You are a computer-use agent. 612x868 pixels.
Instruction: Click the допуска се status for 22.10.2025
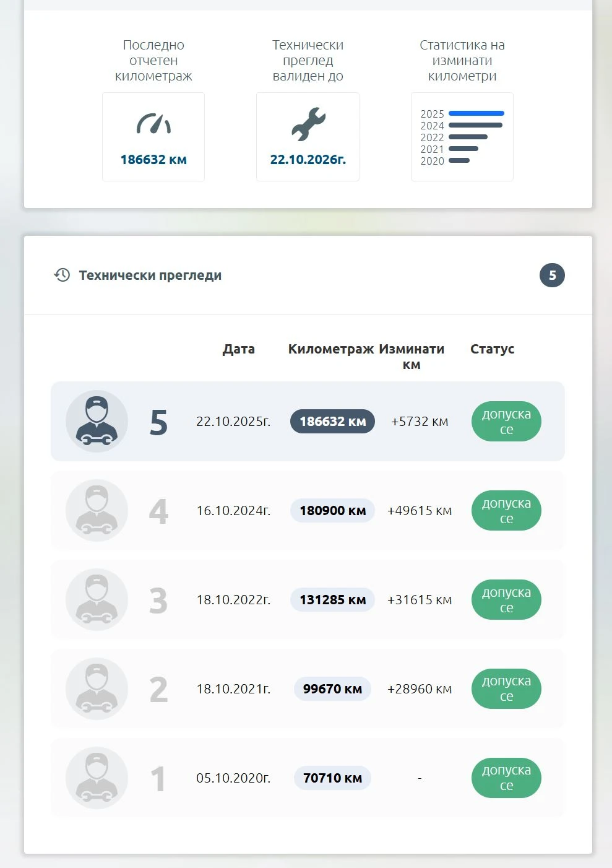506,422
